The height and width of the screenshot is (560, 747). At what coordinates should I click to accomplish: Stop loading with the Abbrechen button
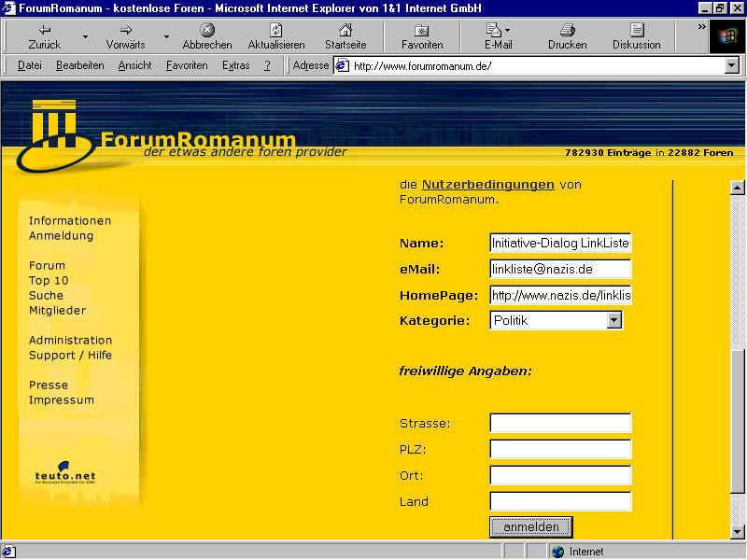pos(207,36)
